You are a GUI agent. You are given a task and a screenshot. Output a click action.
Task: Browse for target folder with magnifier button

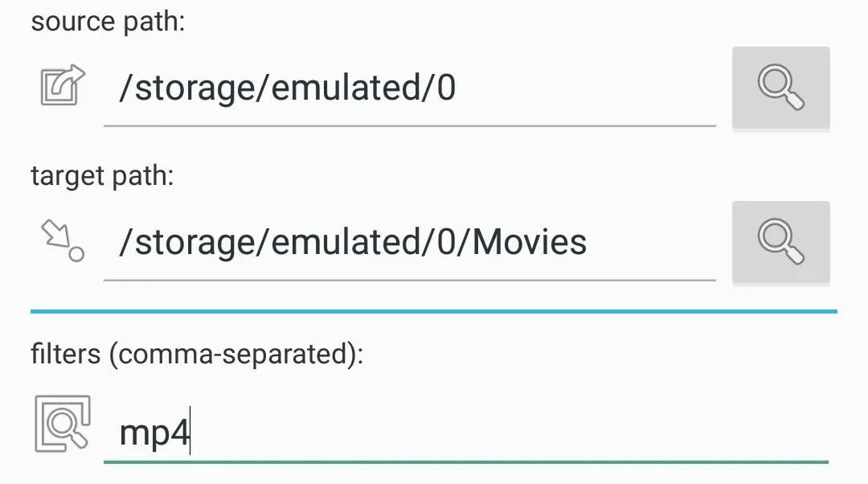tap(780, 242)
